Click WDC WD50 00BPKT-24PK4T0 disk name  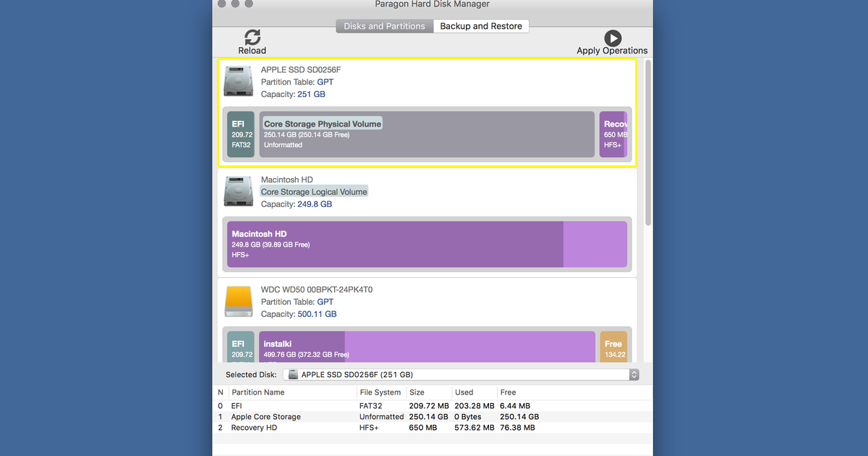tap(317, 290)
